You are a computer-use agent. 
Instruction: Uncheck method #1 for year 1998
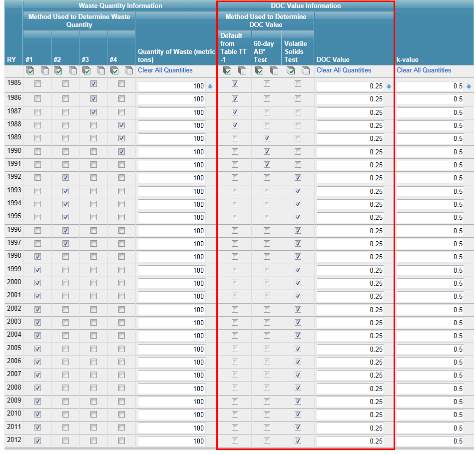[37, 256]
